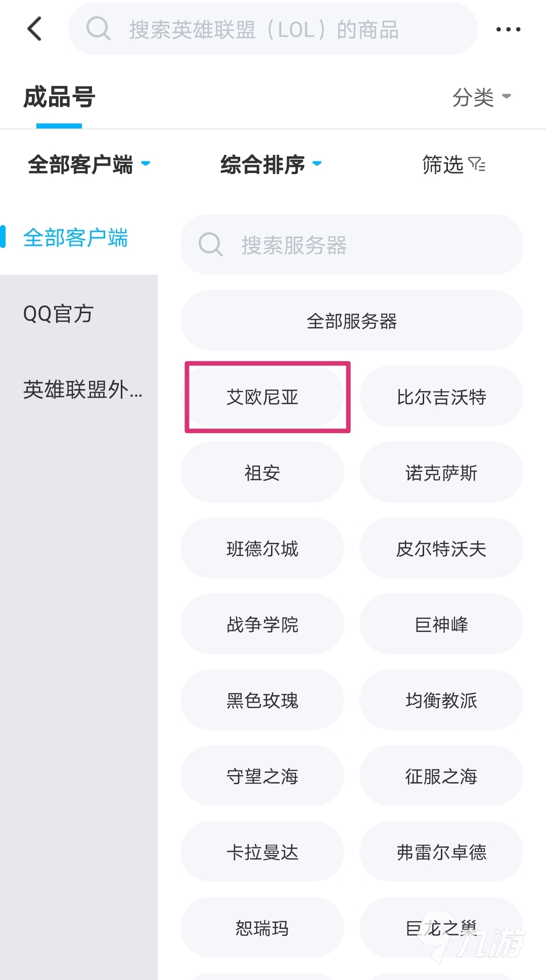Choose the 祖安 server
This screenshot has width=546, height=980.
click(x=262, y=473)
